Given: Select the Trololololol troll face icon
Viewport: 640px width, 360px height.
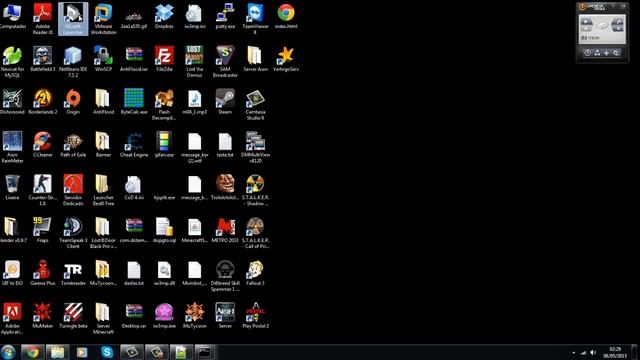Looking at the screenshot, I should pyautogui.click(x=225, y=187).
